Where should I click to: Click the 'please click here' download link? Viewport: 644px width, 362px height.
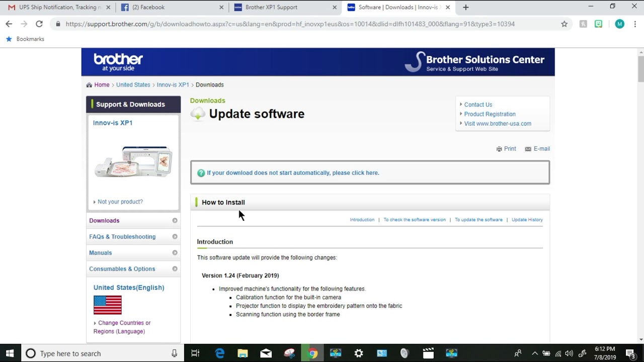pos(355,173)
